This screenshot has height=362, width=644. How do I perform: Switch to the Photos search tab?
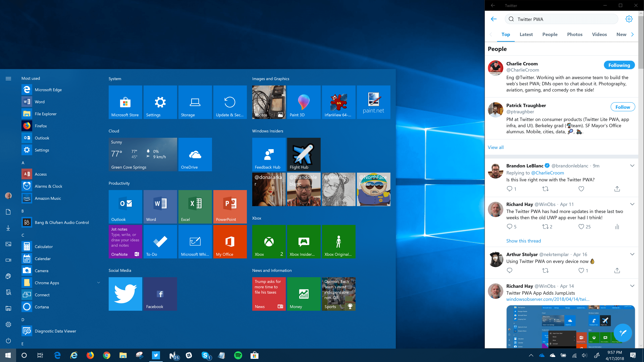575,35
